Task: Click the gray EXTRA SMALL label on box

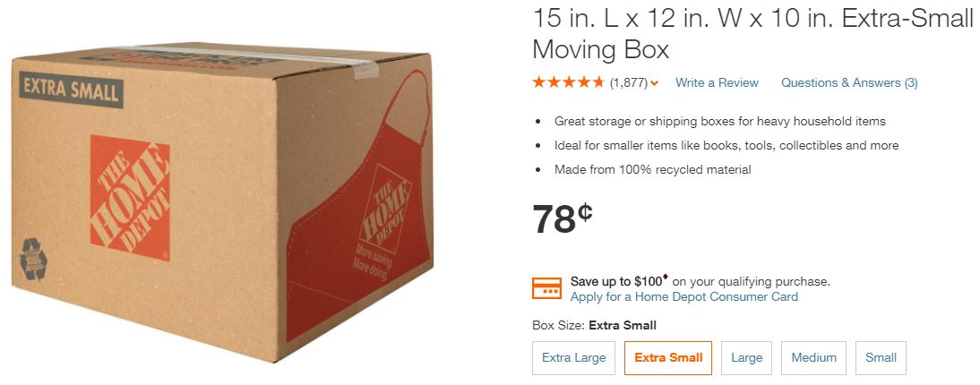Action: click(71, 88)
